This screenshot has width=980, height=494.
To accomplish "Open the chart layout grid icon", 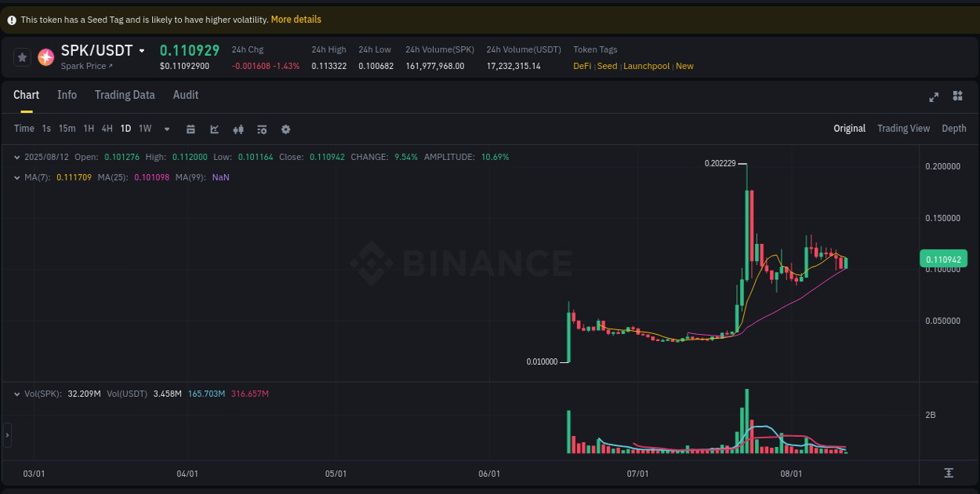I will [957, 97].
